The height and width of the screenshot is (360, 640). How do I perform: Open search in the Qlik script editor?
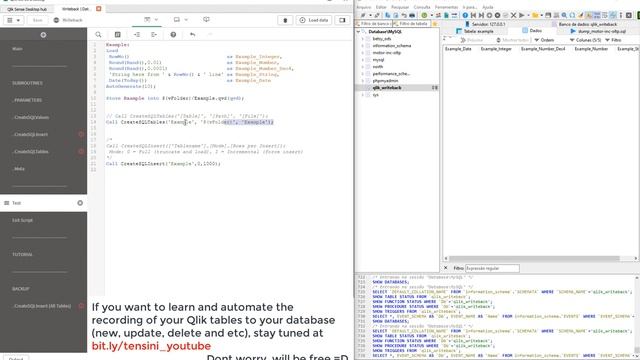point(98,35)
